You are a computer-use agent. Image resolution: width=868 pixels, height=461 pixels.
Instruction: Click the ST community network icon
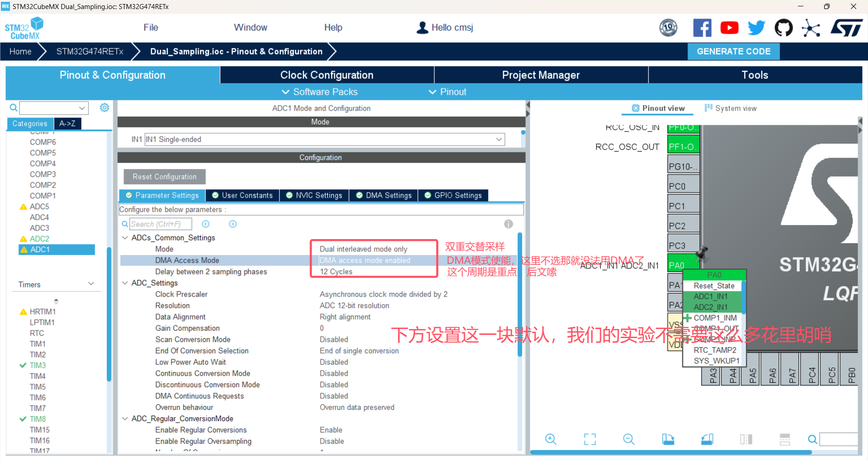click(811, 28)
